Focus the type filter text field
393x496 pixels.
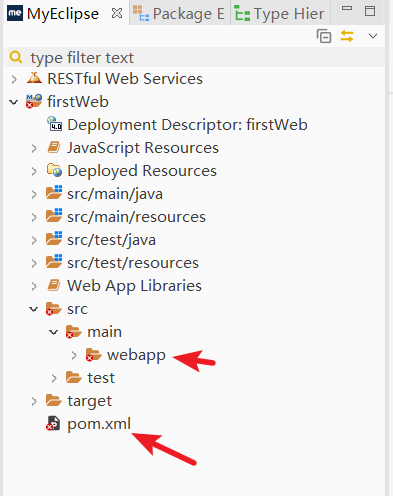coord(196,57)
